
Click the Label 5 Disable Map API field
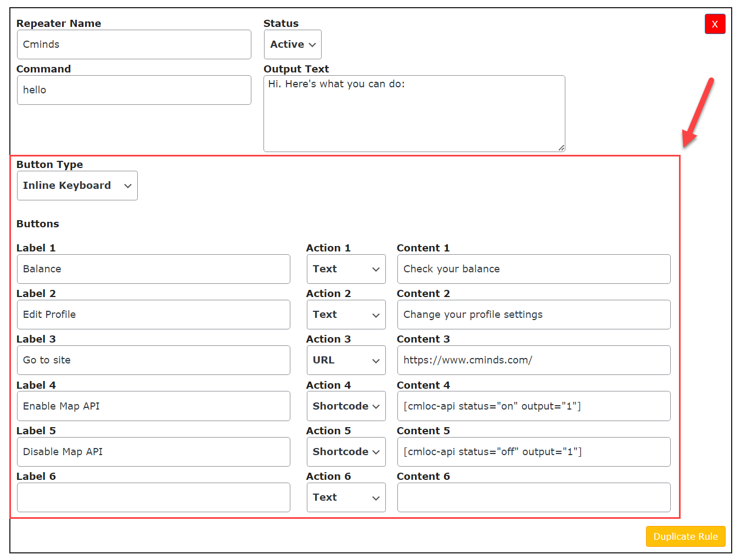[154, 451]
